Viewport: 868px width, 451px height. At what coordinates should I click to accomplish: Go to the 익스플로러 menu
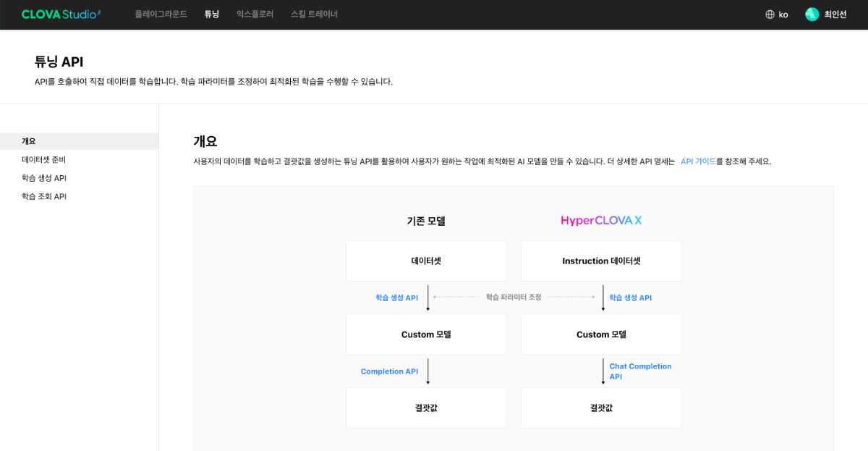coord(255,14)
